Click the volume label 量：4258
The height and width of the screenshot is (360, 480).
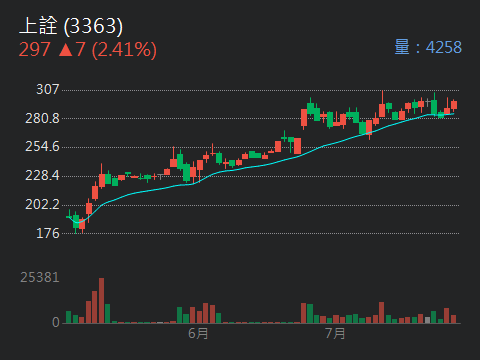click(428, 47)
